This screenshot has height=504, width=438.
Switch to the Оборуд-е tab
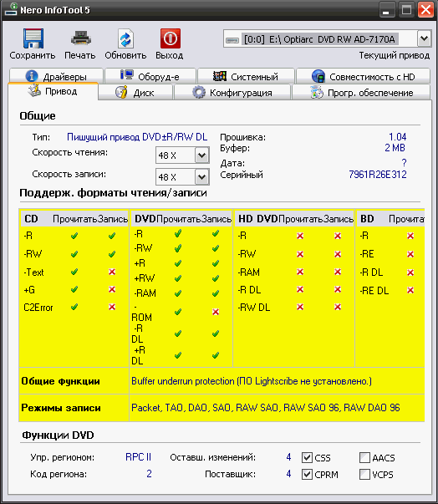click(150, 76)
